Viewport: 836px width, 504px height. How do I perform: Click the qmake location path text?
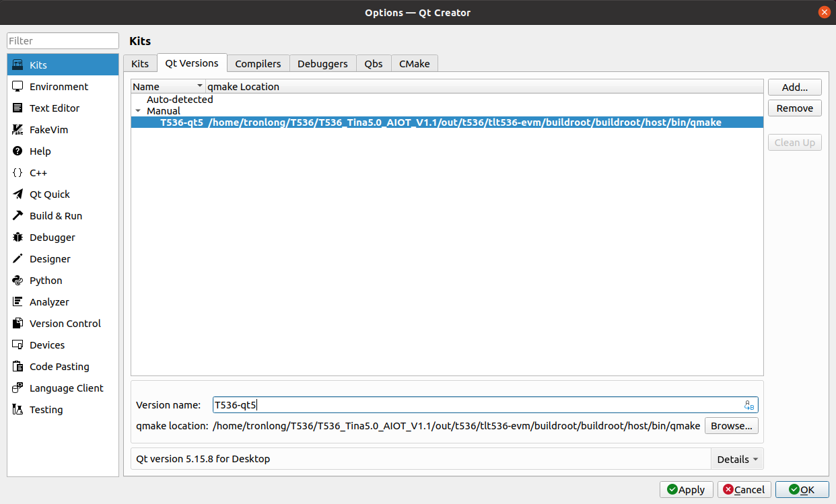(x=456, y=426)
